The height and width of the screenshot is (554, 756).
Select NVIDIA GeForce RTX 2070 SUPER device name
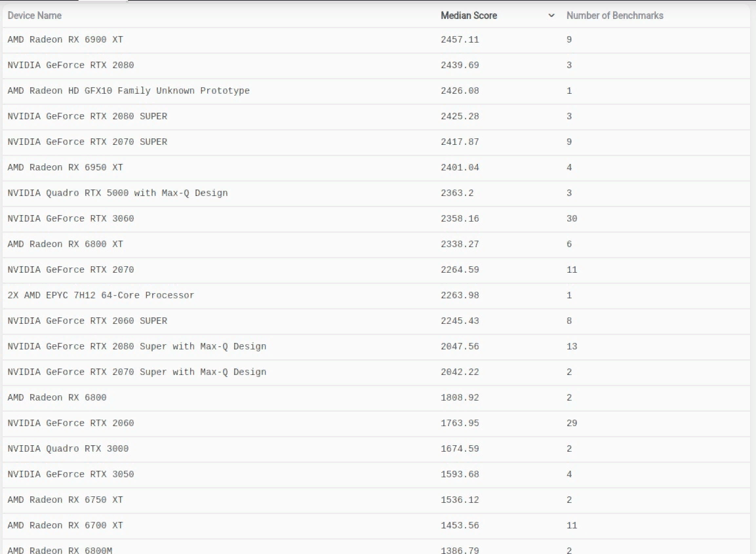pyautogui.click(x=87, y=142)
